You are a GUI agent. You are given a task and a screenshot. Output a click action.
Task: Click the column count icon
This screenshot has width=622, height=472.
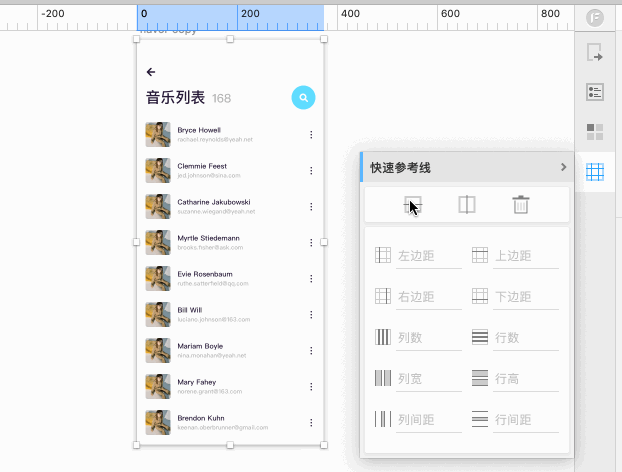tap(383, 337)
